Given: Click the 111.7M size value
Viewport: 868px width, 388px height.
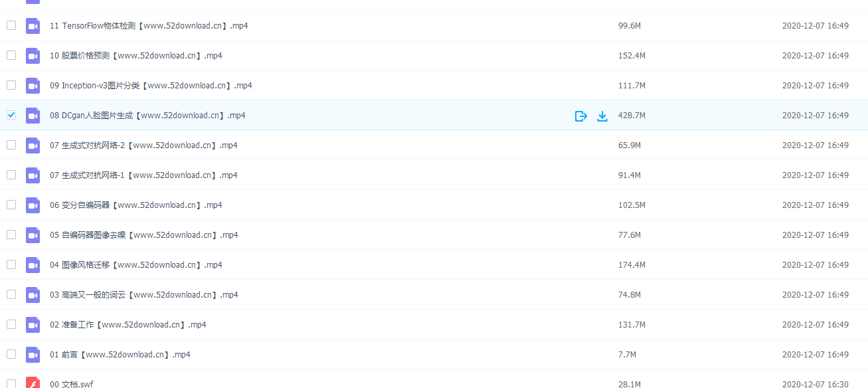Looking at the screenshot, I should click(632, 86).
